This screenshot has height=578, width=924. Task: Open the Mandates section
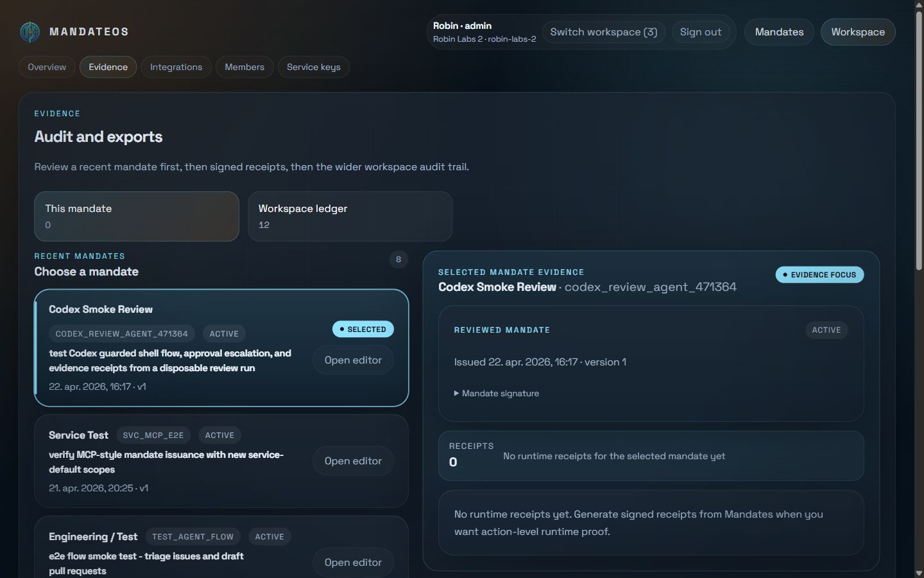pyautogui.click(x=779, y=32)
